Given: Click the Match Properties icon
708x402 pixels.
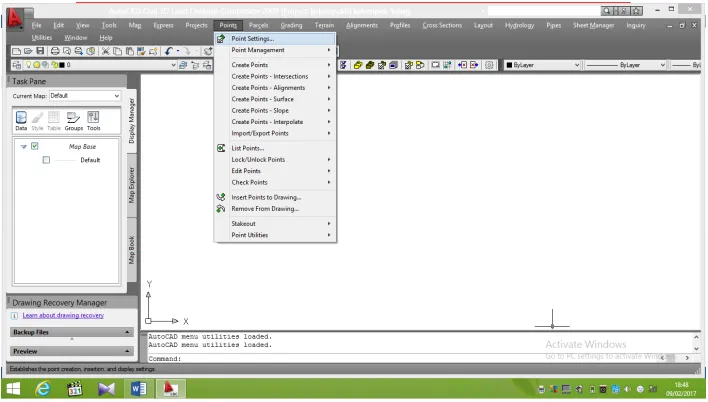Looking at the screenshot, I should click(141, 51).
